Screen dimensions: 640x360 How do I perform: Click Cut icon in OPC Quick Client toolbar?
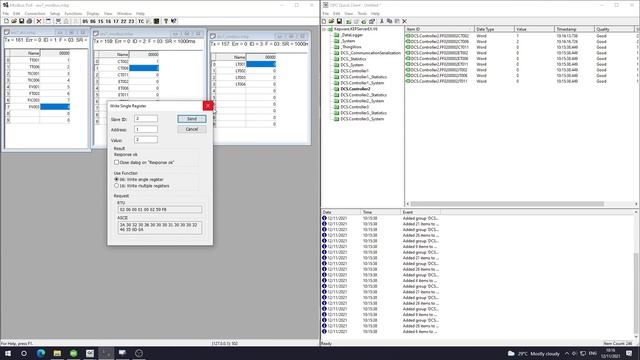pos(382,21)
